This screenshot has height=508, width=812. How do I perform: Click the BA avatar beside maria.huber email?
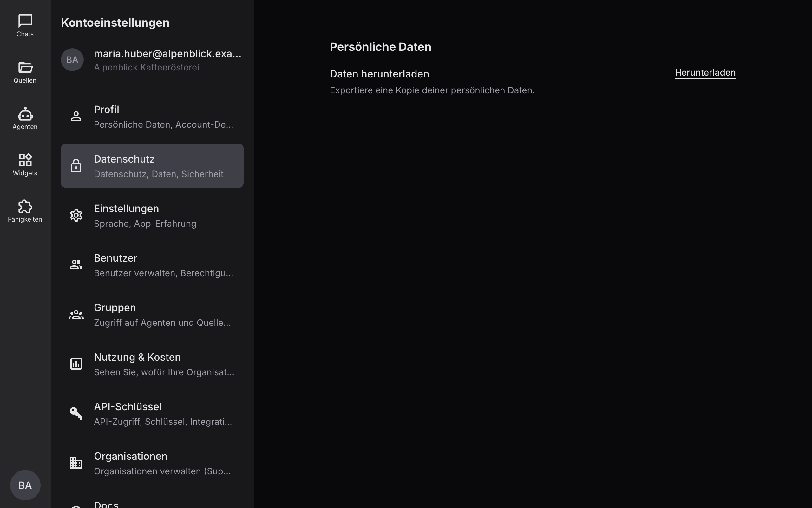pos(72,60)
